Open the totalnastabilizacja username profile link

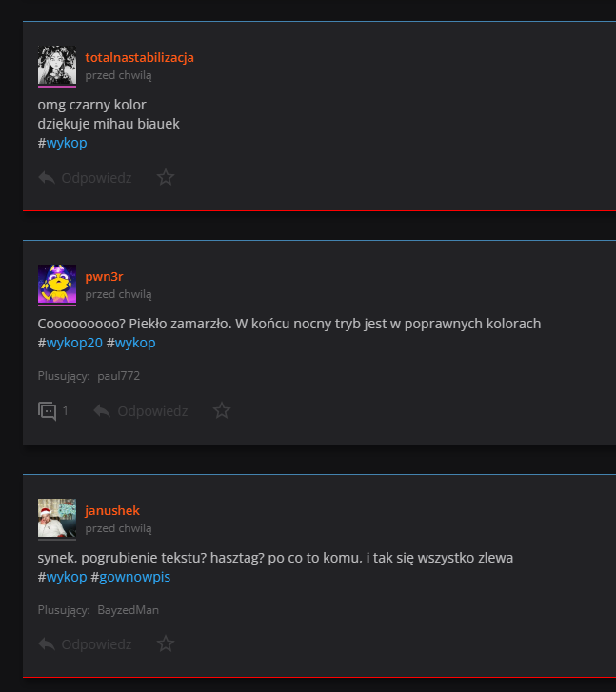139,57
